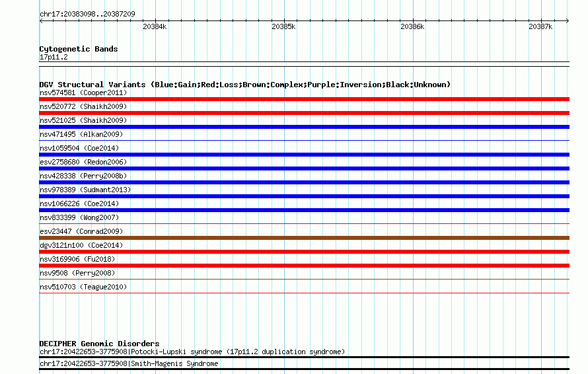The image size is (588, 374).
Task: Click the 20384k ruler label
Action: click(x=155, y=26)
